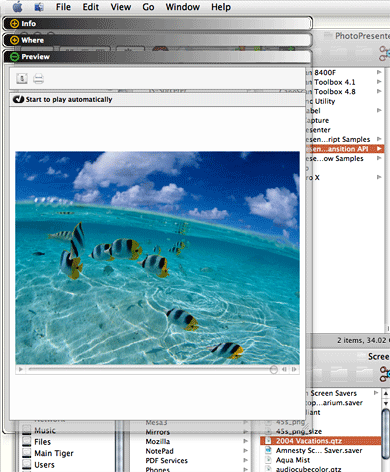Select Amnesty Sc... Saver.saver file
The height and width of the screenshot is (472, 390).
pos(319,451)
